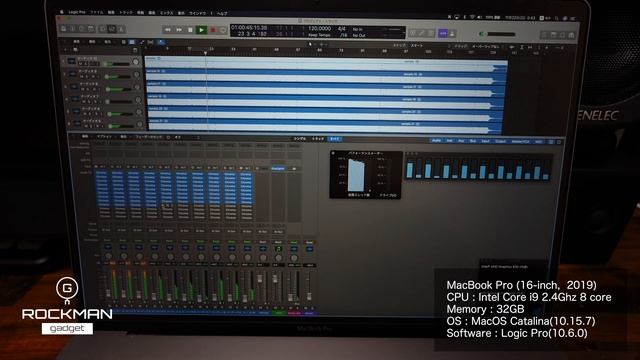Open the Mixer 編集 (Edit) menu
The image size is (640, 360).
click(x=85, y=136)
